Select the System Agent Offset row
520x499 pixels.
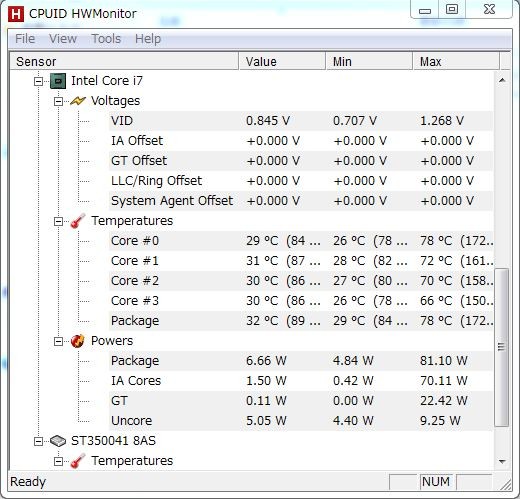click(301, 201)
